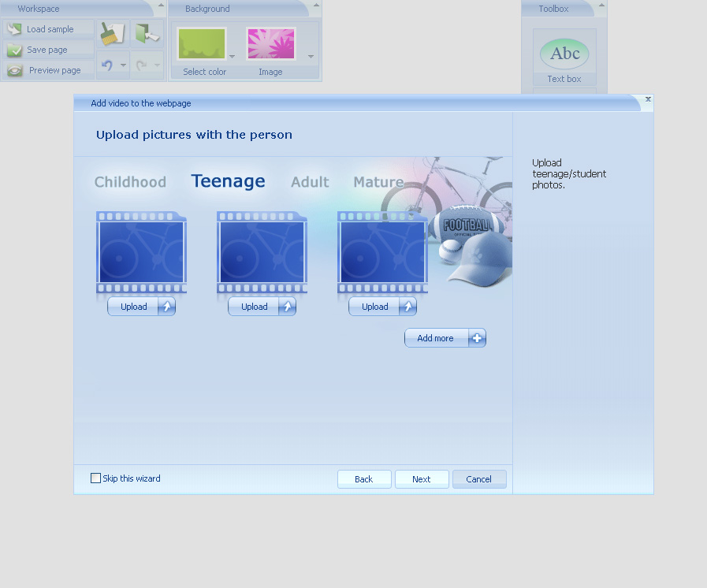The image size is (707, 588).
Task: Collapse the Workspace panel
Action: pyautogui.click(x=161, y=5)
